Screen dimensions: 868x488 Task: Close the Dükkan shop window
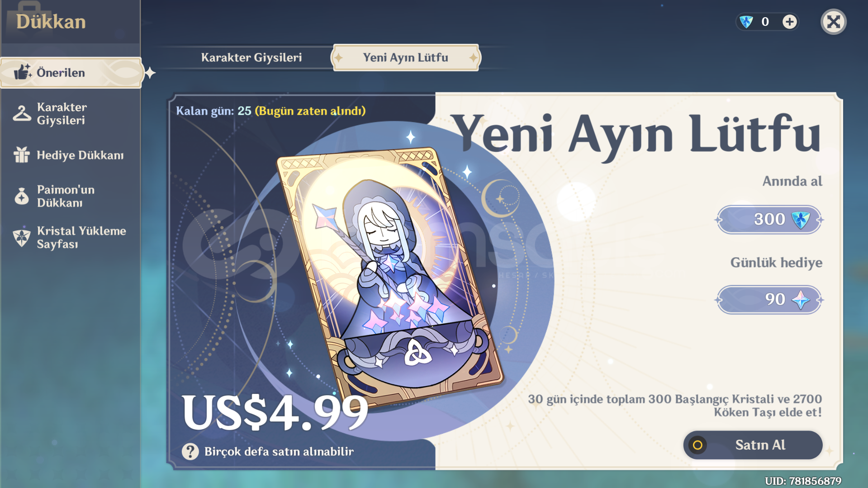(x=833, y=22)
